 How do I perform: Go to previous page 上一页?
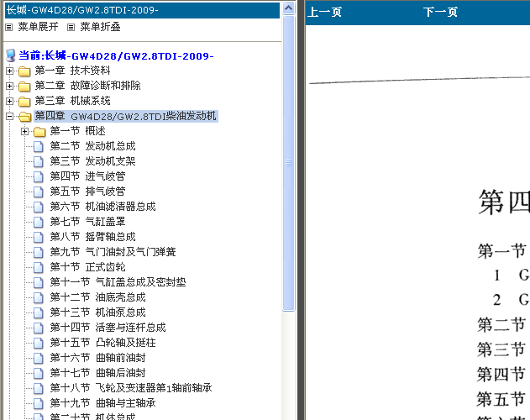click(324, 12)
